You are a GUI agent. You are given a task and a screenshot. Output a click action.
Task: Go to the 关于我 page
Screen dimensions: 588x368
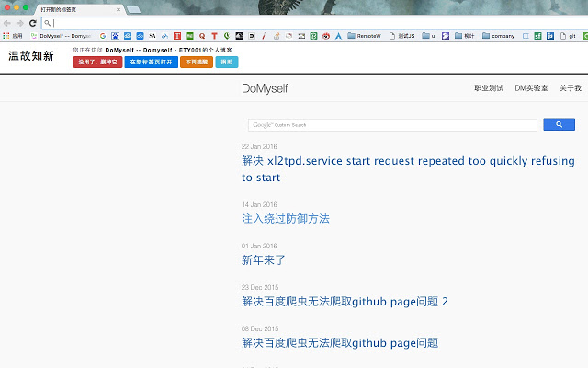tap(571, 88)
